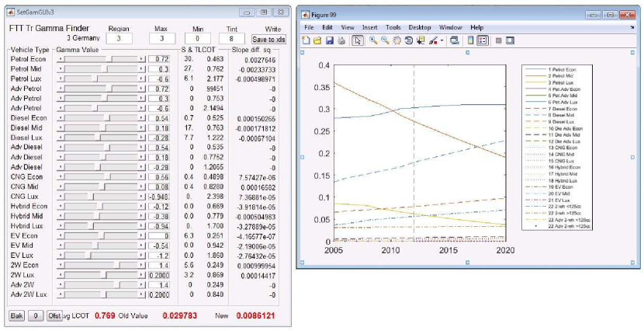Click the Region input field
Image resolution: width=644 pixels, height=331 pixels.
click(x=119, y=37)
